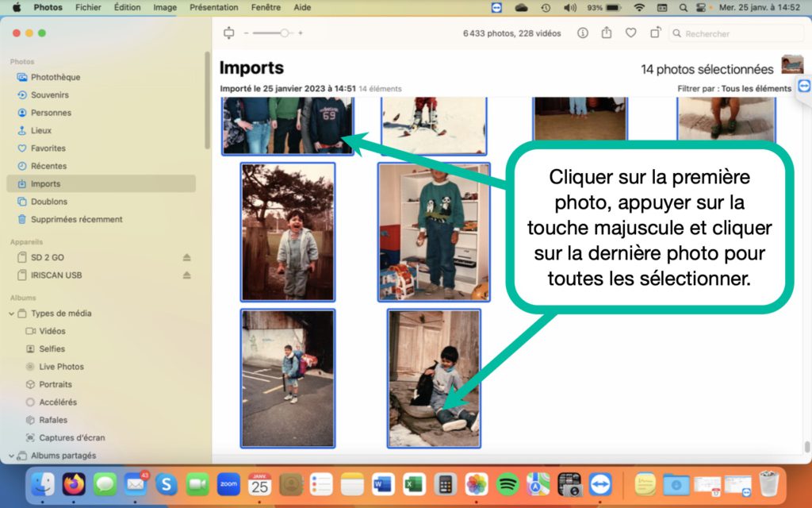Open the Filtrer par : Tous les éléments dropdown
The width and height of the screenshot is (812, 508).
click(x=733, y=89)
